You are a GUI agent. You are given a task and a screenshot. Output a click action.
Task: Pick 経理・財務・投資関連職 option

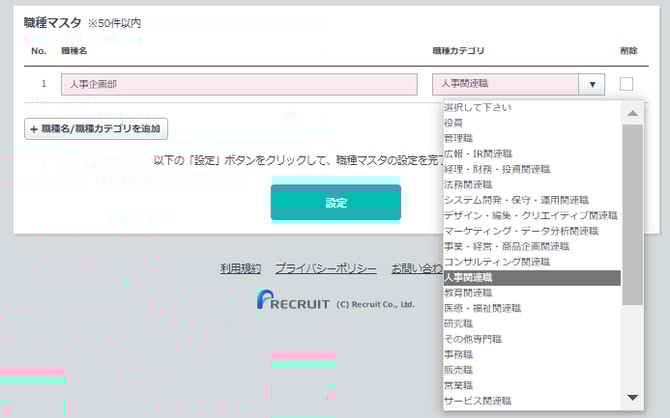[x=532, y=169]
